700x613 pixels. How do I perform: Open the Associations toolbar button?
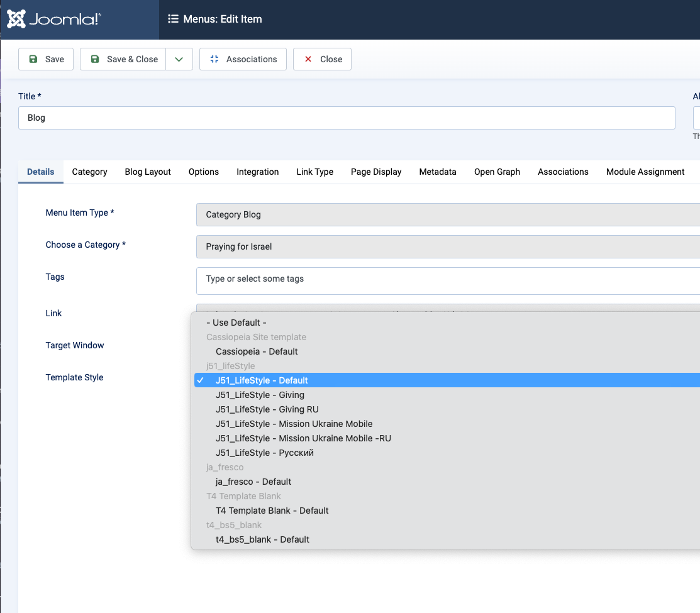point(243,59)
